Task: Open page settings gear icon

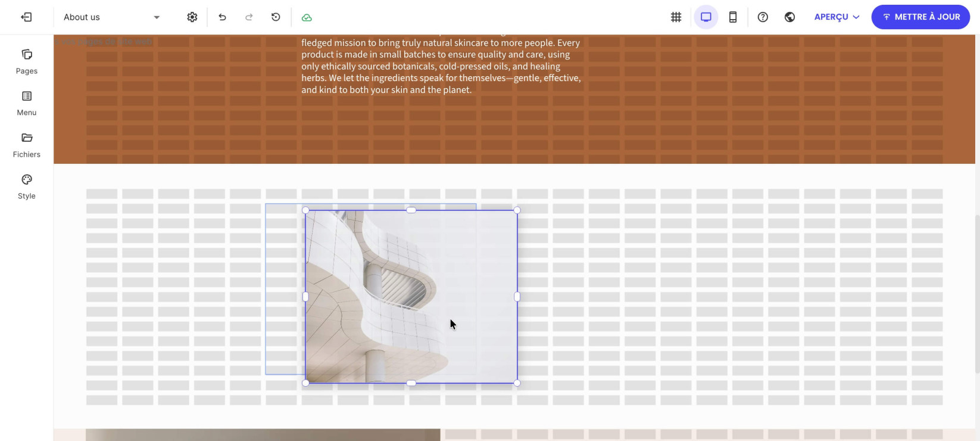Action: click(x=192, y=17)
